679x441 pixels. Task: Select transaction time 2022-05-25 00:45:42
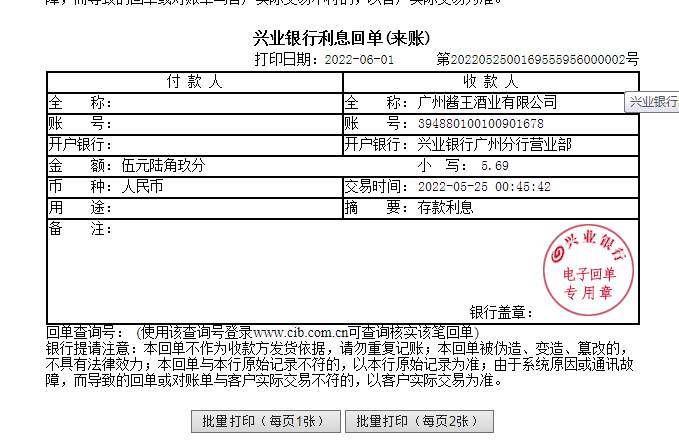484,187
